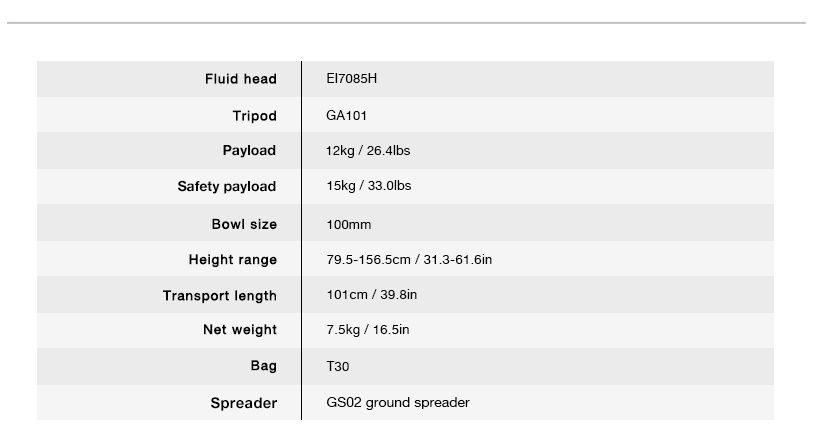The width and height of the screenshot is (817, 433).
Task: Click the Payload label
Action: [249, 151]
